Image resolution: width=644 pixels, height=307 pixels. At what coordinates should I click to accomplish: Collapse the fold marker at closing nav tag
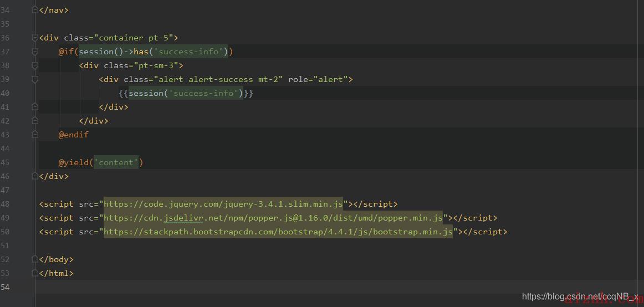35,11
